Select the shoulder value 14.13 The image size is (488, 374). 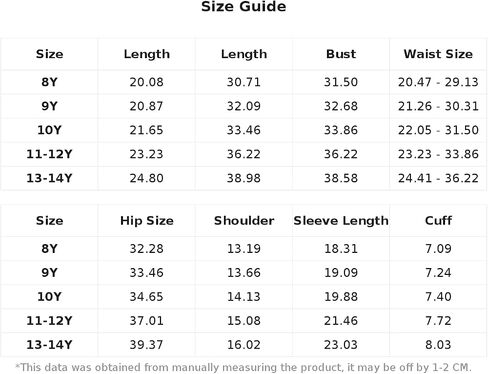[244, 297]
